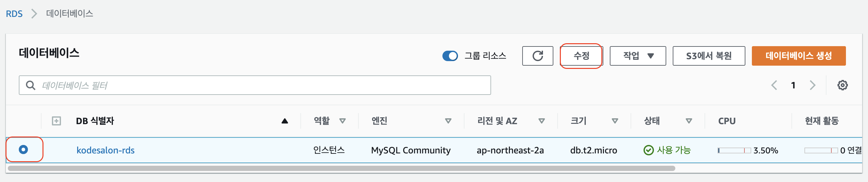Sort by the 크기 column arrow

tap(615, 121)
